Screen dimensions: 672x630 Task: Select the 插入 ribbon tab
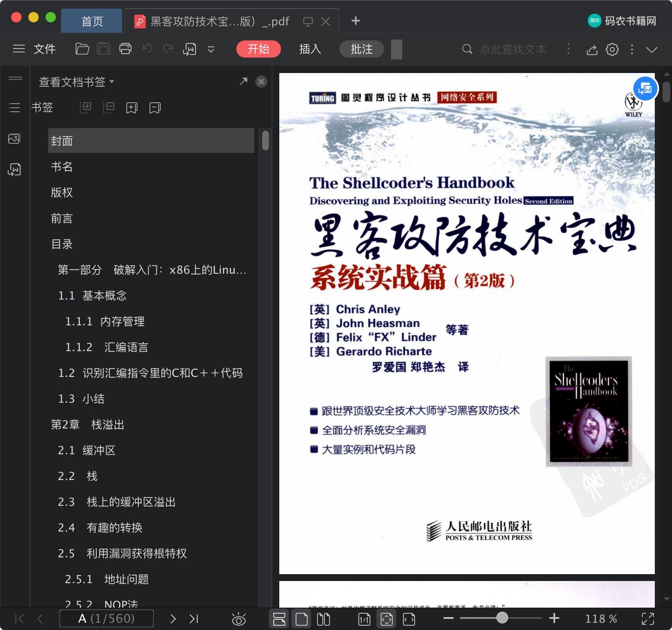[x=310, y=49]
